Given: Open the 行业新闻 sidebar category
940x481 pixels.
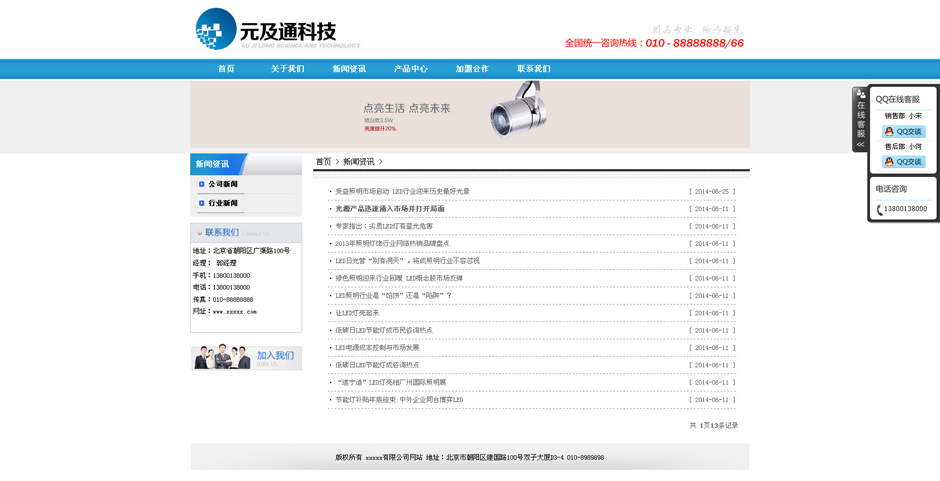Looking at the screenshot, I should (x=223, y=203).
